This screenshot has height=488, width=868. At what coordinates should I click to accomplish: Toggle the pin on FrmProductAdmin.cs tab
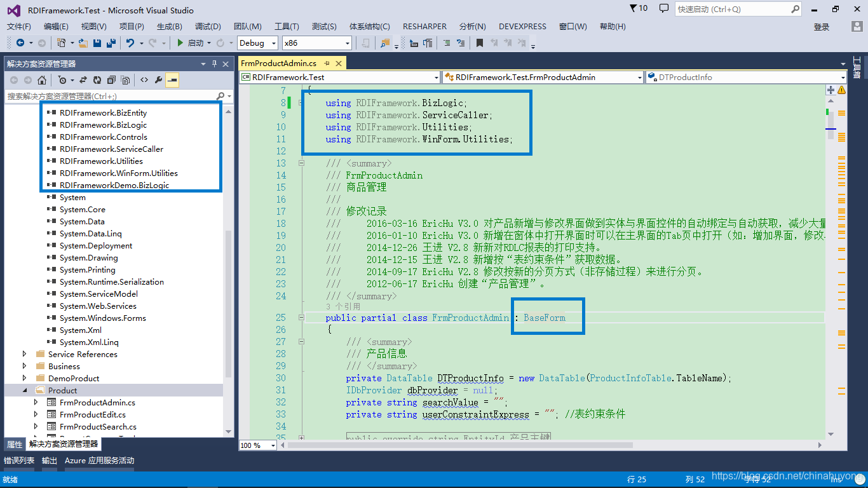[x=327, y=64]
